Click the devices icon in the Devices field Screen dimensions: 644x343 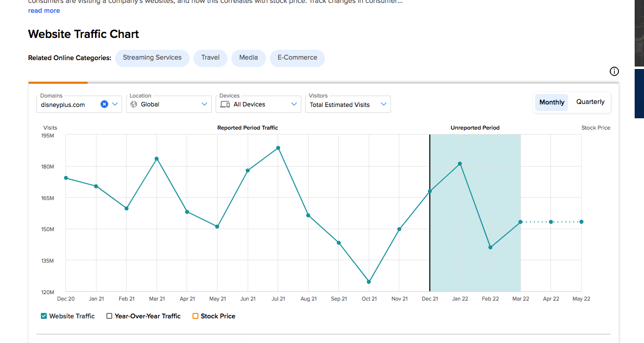click(x=225, y=104)
